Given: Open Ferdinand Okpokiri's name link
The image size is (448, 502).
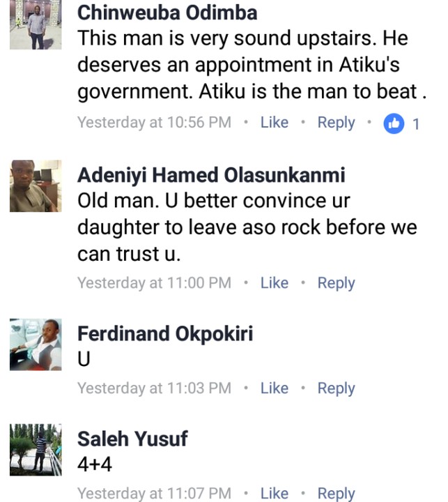Looking at the screenshot, I should [x=164, y=334].
